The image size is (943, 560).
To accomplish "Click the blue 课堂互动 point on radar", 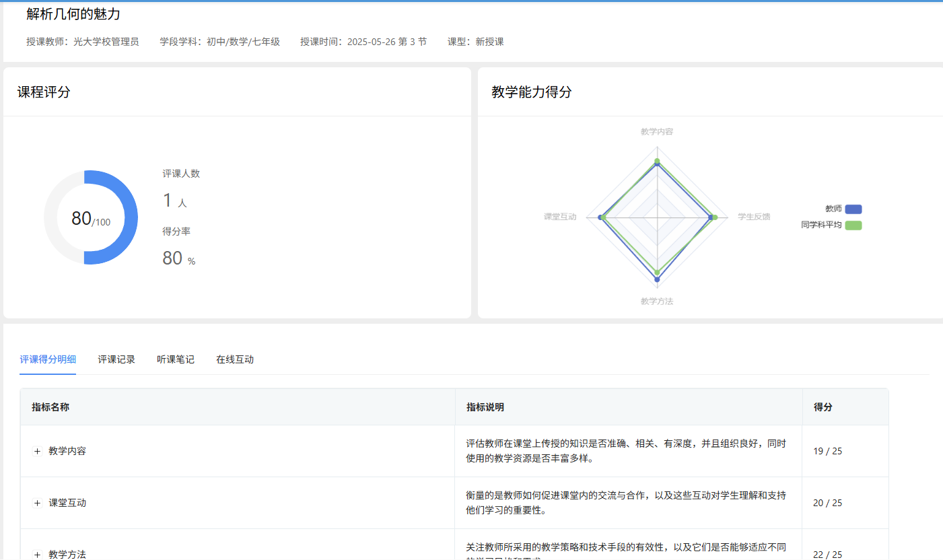I will click(600, 217).
